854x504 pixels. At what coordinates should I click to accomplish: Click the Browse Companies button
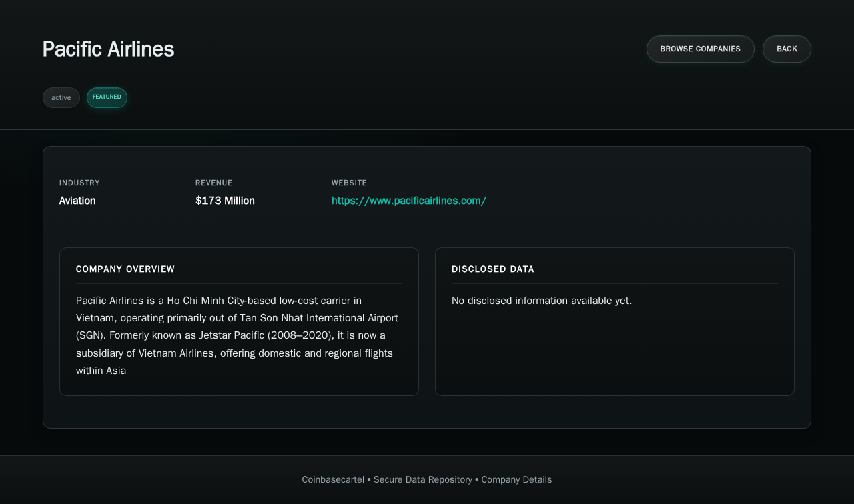coord(700,49)
